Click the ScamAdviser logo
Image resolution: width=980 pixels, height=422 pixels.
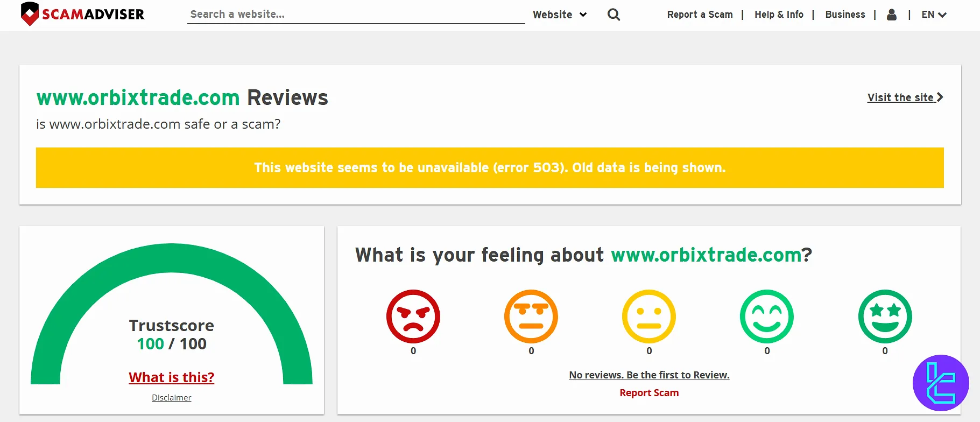pos(82,14)
